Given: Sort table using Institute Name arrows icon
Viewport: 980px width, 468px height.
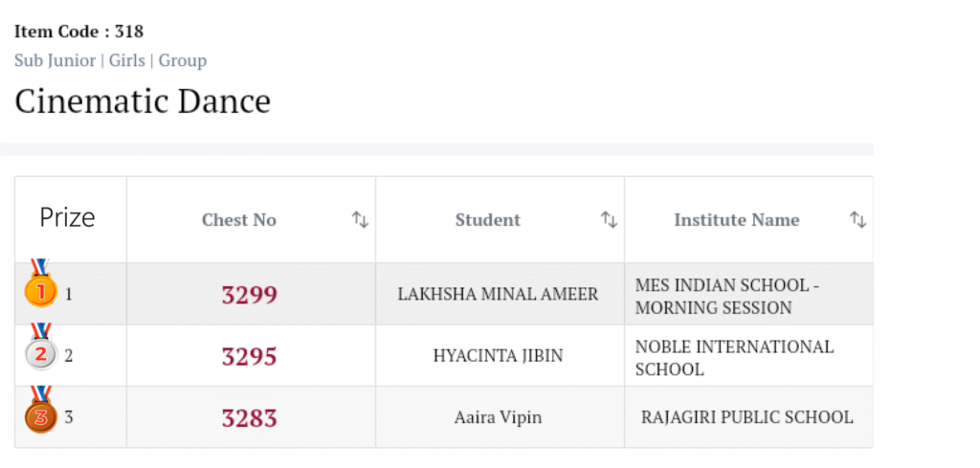Looking at the screenshot, I should coord(858,220).
